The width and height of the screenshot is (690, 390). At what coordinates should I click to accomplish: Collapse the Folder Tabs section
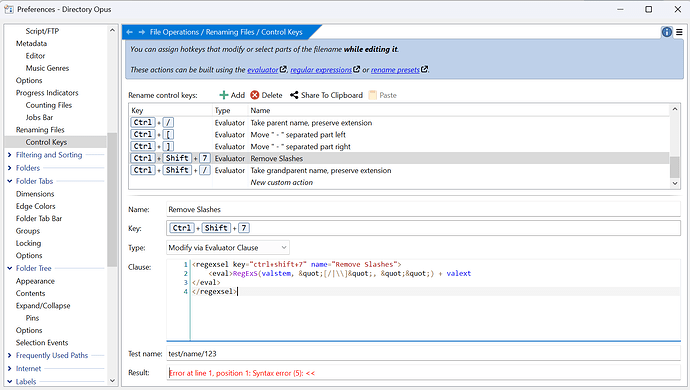(10, 181)
